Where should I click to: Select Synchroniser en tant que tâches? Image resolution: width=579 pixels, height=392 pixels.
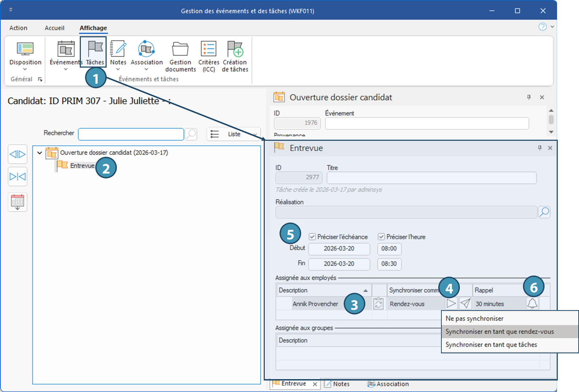tap(491, 345)
